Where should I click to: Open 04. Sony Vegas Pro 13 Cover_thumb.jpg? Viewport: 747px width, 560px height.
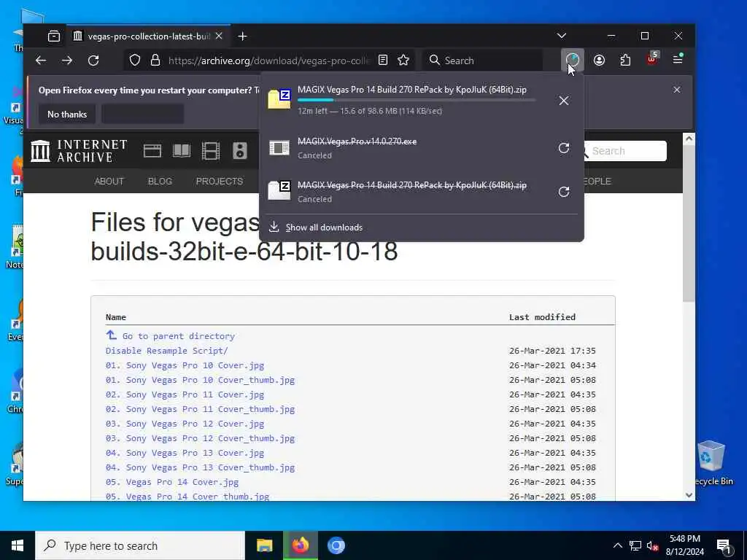[200, 467]
